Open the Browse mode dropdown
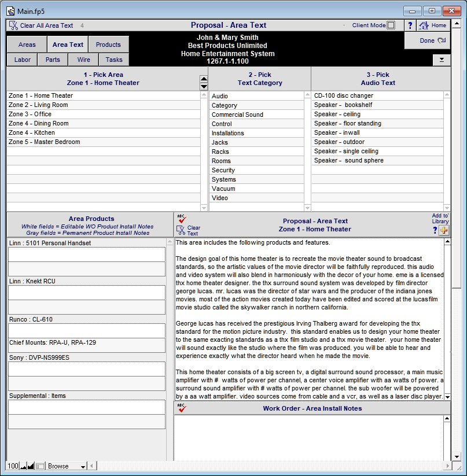467x476 pixels. (x=67, y=466)
